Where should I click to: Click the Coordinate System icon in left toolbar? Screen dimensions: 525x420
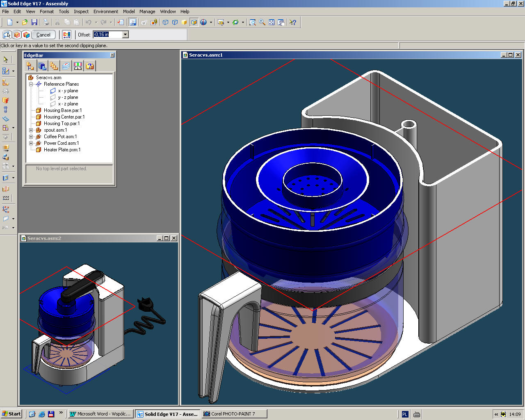(x=6, y=210)
